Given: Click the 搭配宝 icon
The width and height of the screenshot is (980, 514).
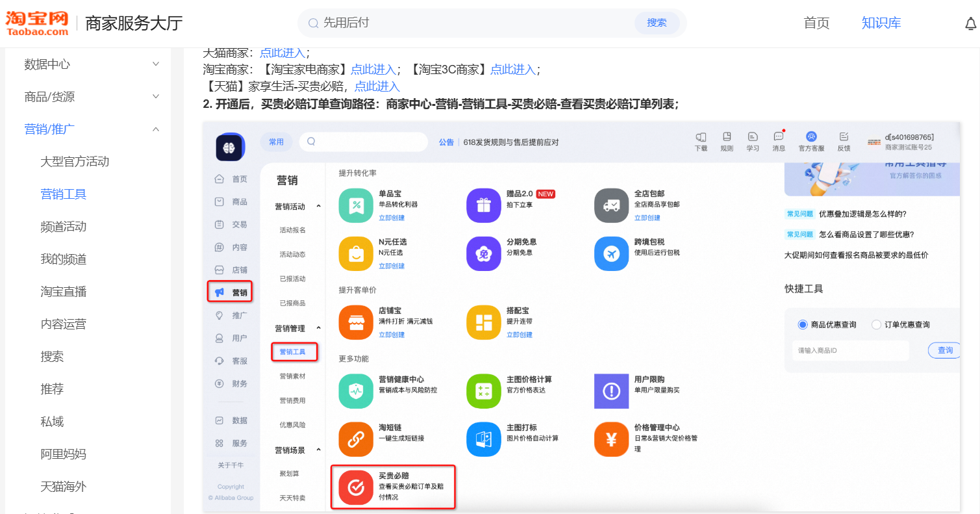Looking at the screenshot, I should (483, 322).
